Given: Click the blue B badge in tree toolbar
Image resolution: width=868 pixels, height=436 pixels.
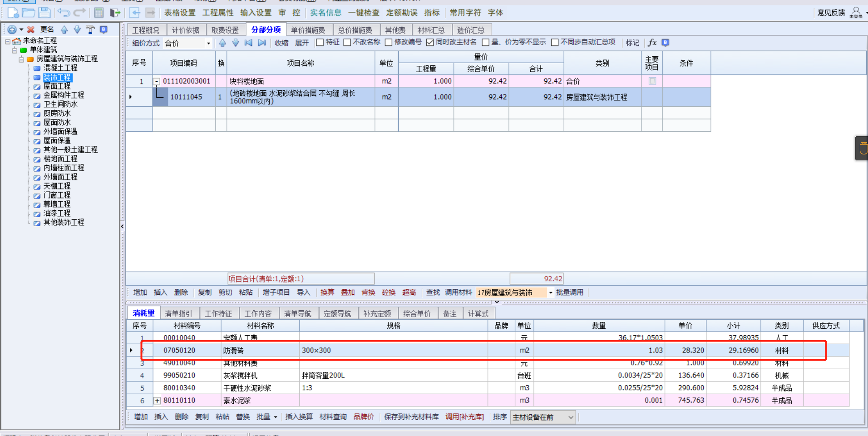Looking at the screenshot, I should (104, 30).
